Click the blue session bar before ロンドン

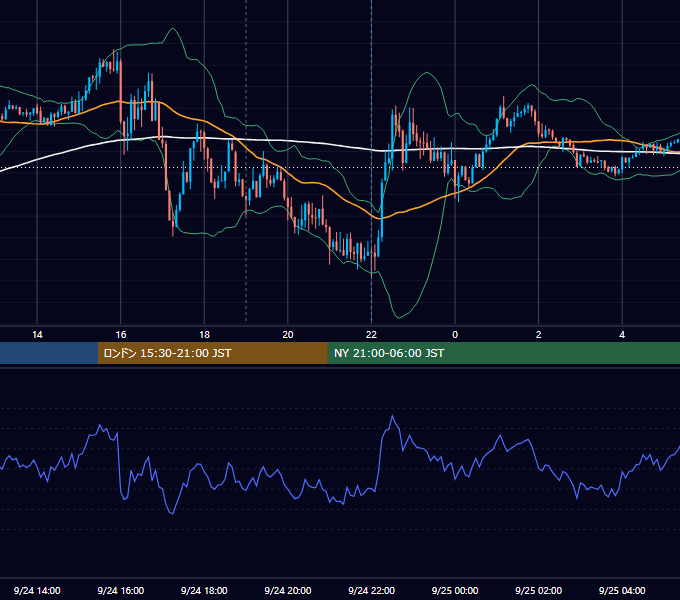click(49, 353)
